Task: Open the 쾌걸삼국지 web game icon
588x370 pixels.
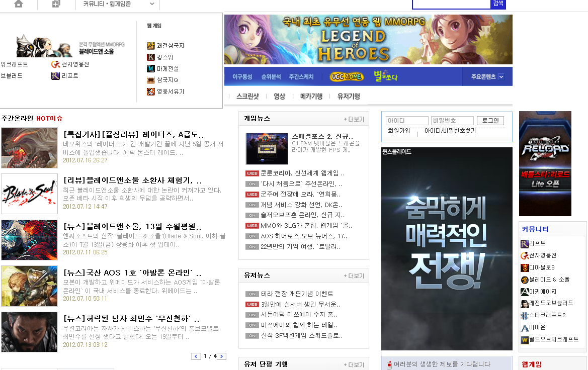Action: pos(150,45)
